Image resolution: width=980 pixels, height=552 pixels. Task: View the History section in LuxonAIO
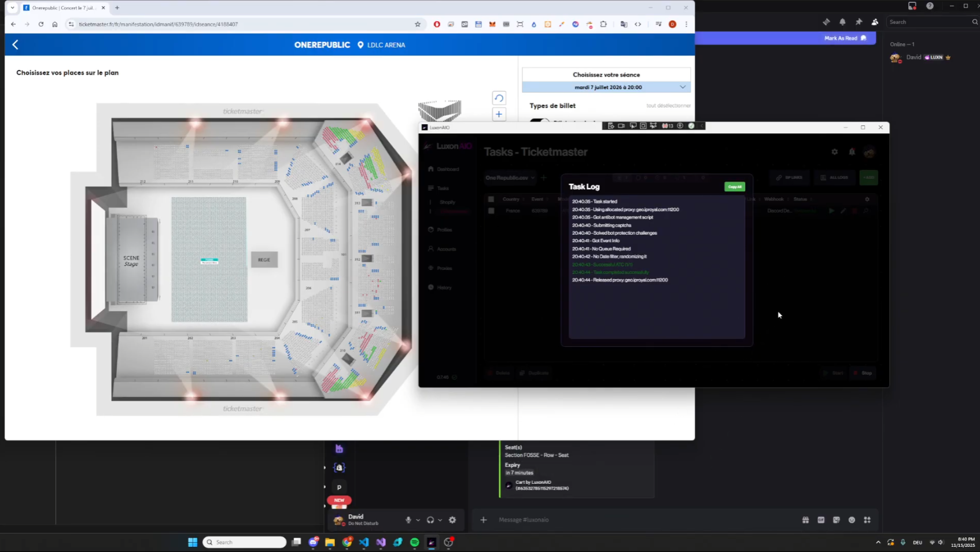click(445, 287)
